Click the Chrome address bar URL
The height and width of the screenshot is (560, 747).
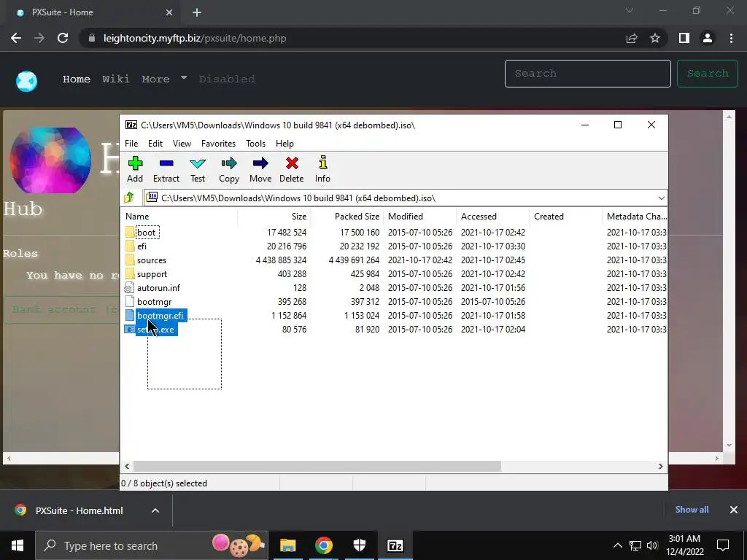(x=195, y=38)
